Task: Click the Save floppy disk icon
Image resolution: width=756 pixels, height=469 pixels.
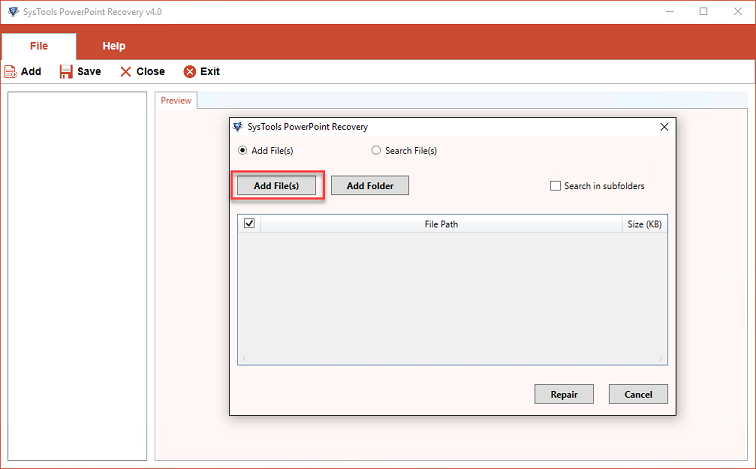Action: click(66, 72)
